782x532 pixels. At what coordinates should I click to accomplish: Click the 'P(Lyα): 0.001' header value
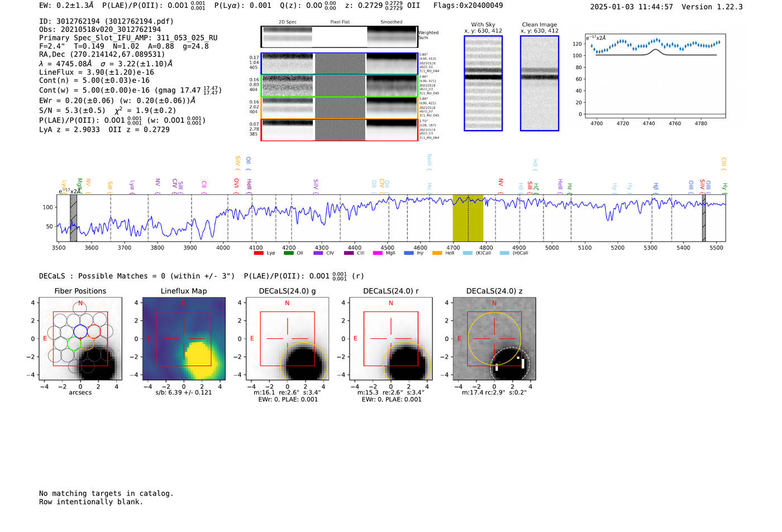(243, 6)
